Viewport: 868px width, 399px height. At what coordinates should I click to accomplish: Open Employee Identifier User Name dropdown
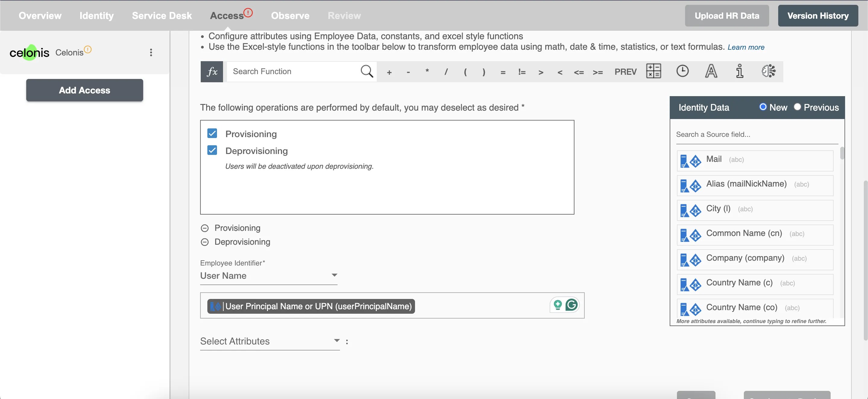pyautogui.click(x=269, y=276)
